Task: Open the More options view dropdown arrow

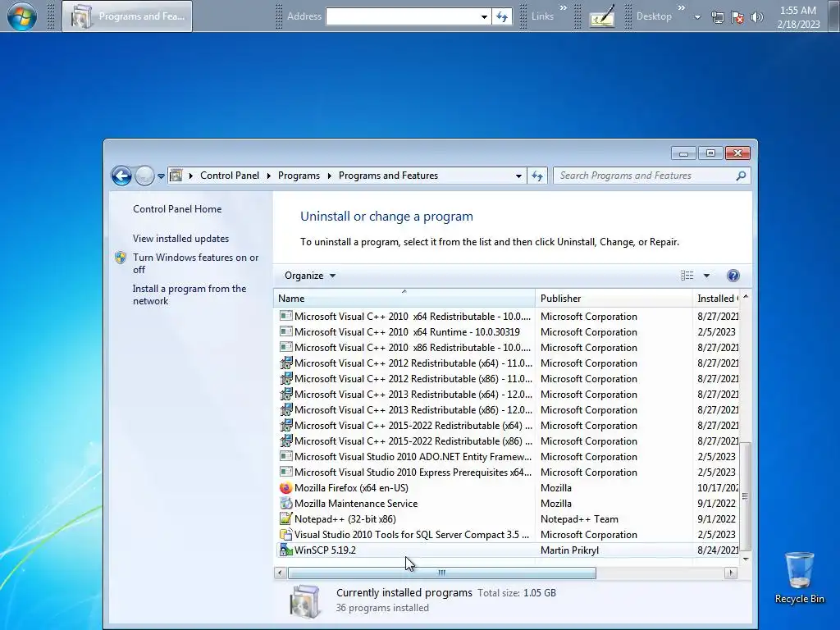Action: pyautogui.click(x=706, y=276)
